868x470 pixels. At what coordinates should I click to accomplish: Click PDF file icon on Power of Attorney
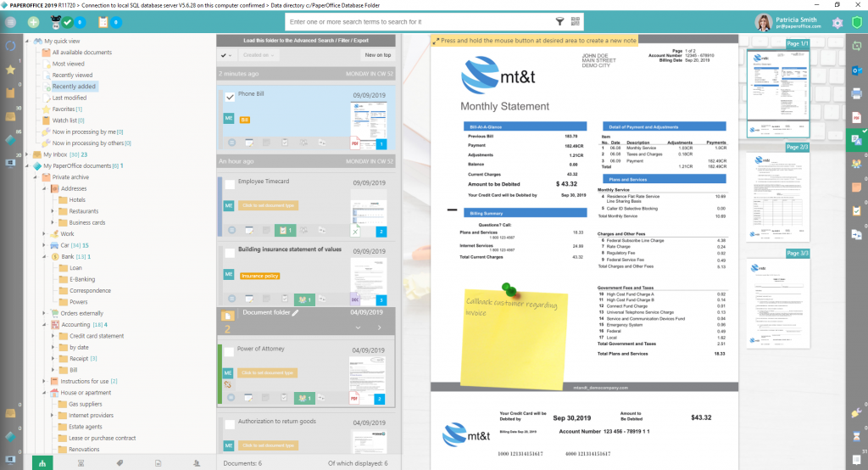(x=354, y=398)
